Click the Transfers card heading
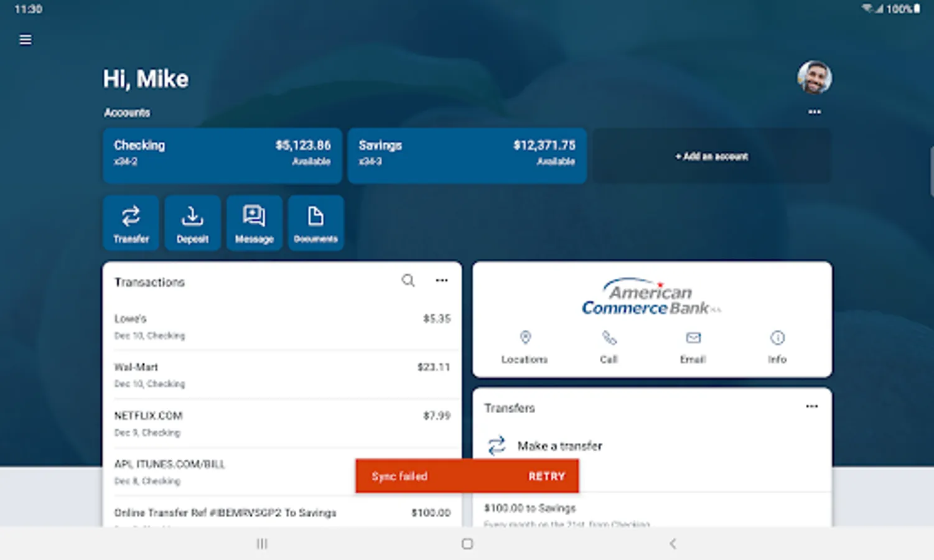This screenshot has width=934, height=560. tap(510, 408)
